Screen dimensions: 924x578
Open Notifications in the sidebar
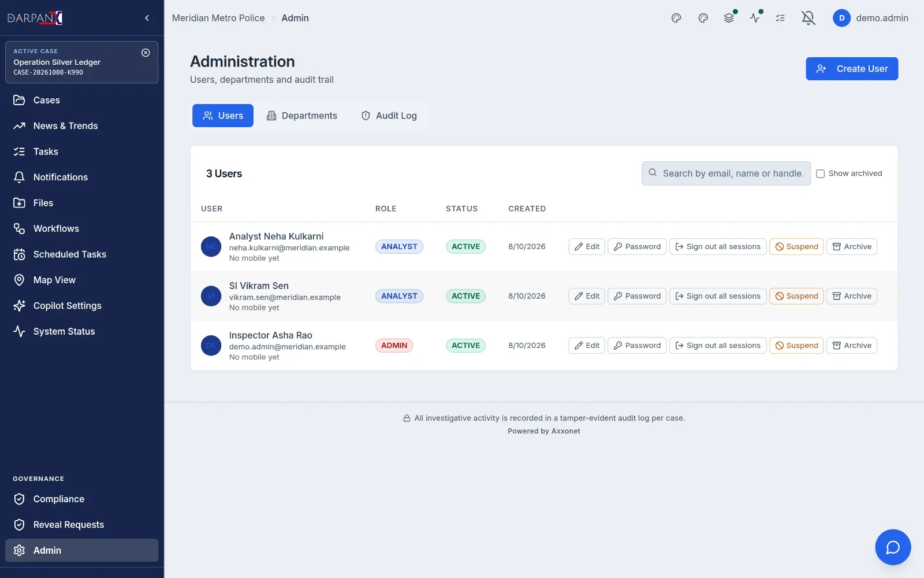(x=81, y=177)
